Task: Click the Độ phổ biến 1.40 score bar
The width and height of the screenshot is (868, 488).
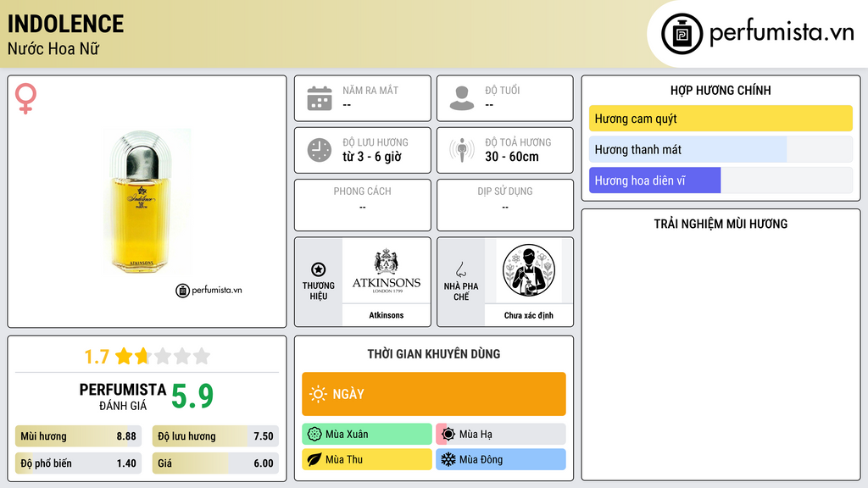Action: click(79, 463)
